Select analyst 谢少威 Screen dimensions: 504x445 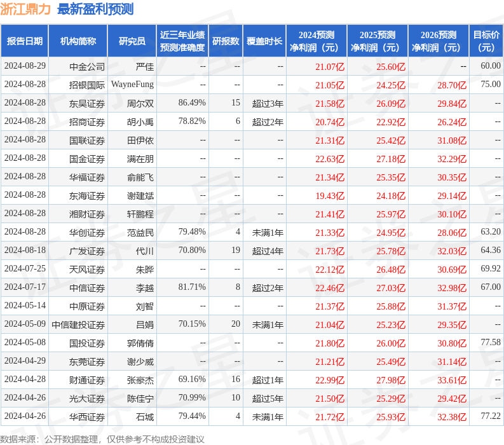coord(140,361)
